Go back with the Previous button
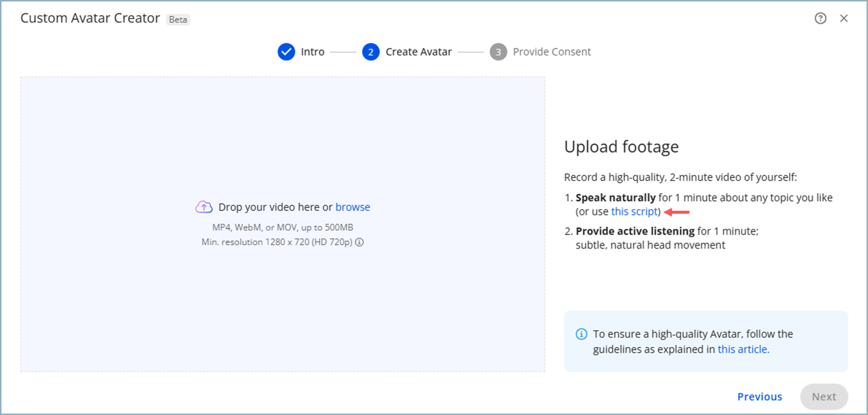The height and width of the screenshot is (415, 868). [x=759, y=397]
